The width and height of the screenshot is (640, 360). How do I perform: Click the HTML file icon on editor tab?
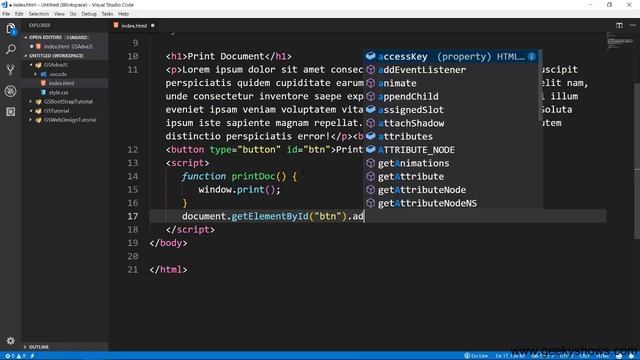click(x=116, y=25)
